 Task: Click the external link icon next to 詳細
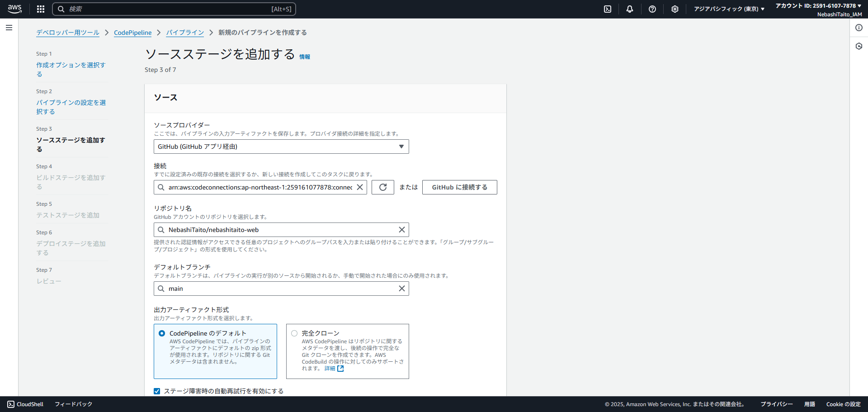[x=341, y=369]
